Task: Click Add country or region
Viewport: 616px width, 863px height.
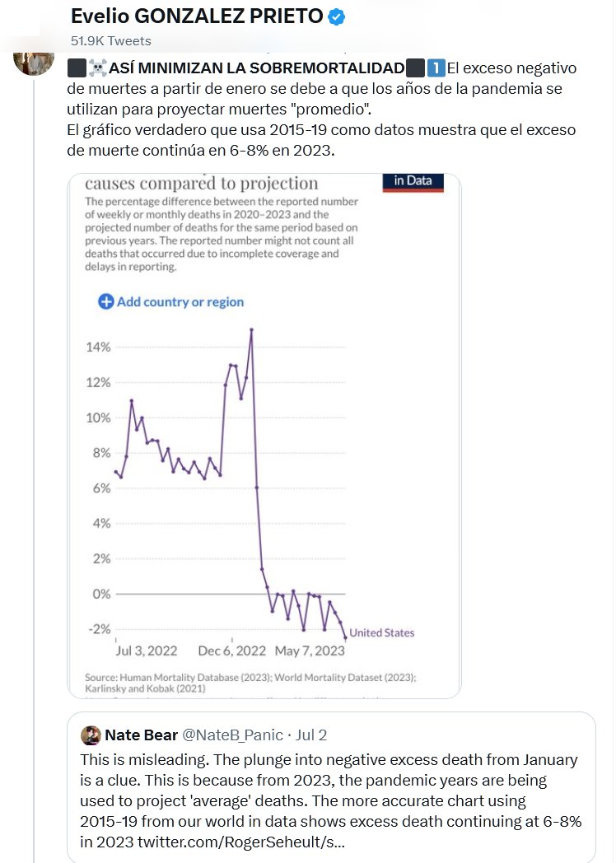Action: point(180,301)
